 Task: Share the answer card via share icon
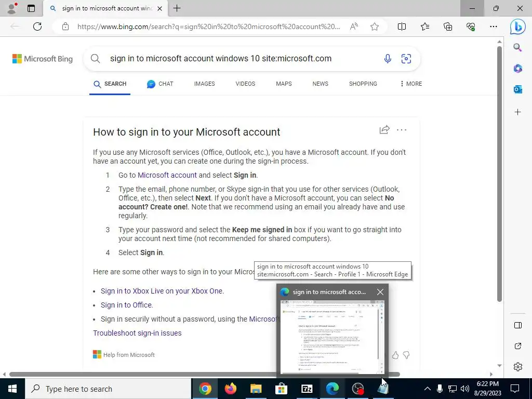pos(384,130)
